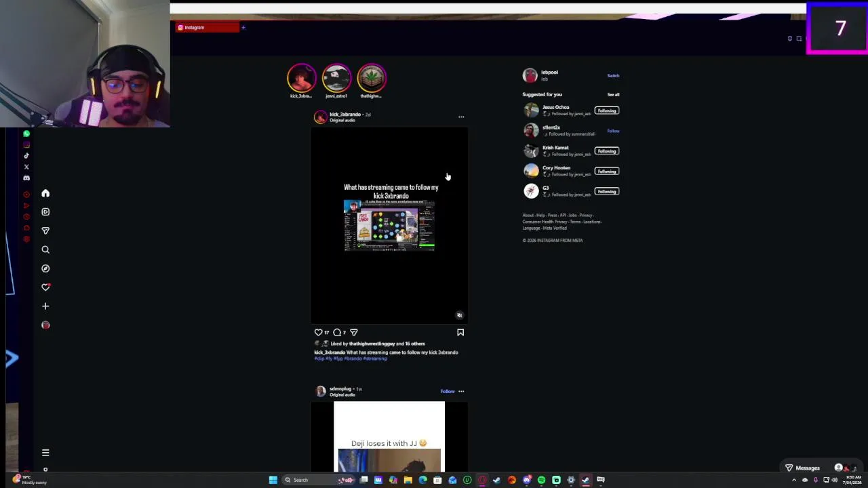Open WhatsApp in the browser sidebar
Screen dimensions: 868x488
[26, 134]
